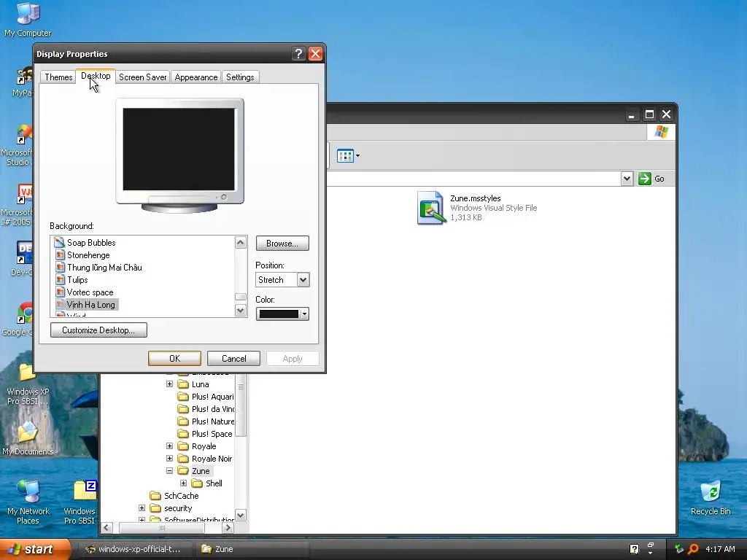Click the help question mark in Display Properties

pos(298,54)
